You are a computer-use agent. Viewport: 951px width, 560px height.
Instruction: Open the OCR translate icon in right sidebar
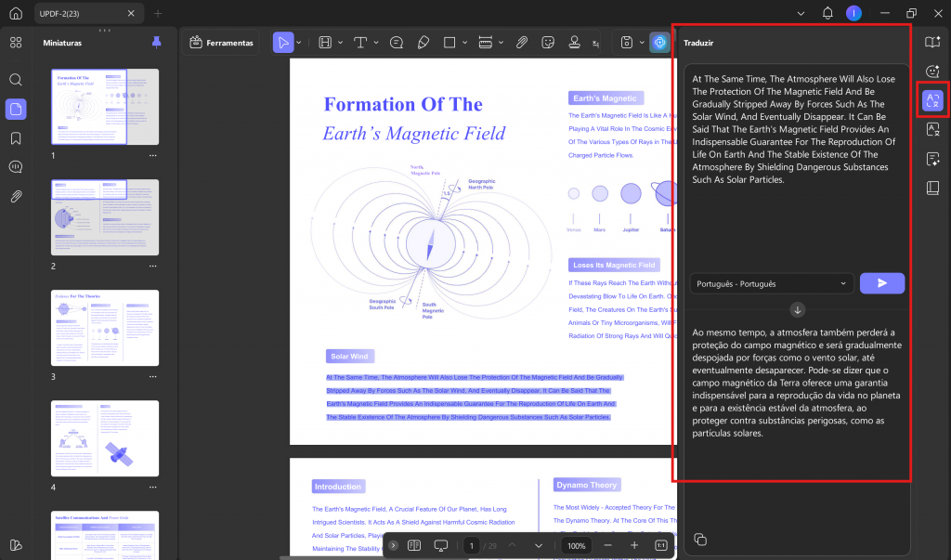pos(932,129)
